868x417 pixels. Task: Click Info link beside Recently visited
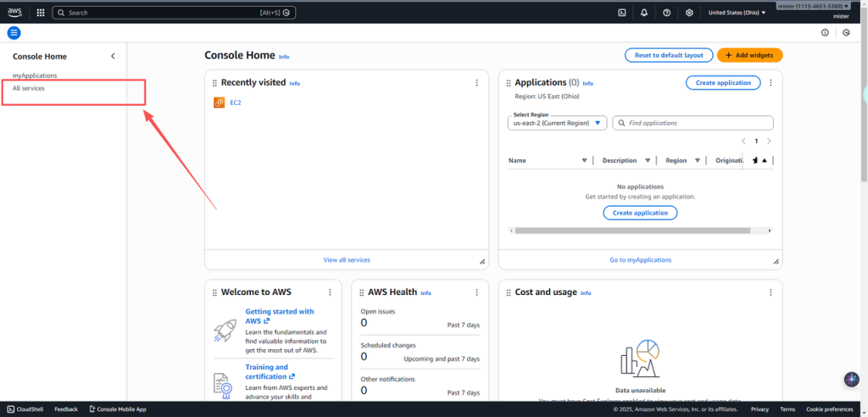(x=294, y=84)
